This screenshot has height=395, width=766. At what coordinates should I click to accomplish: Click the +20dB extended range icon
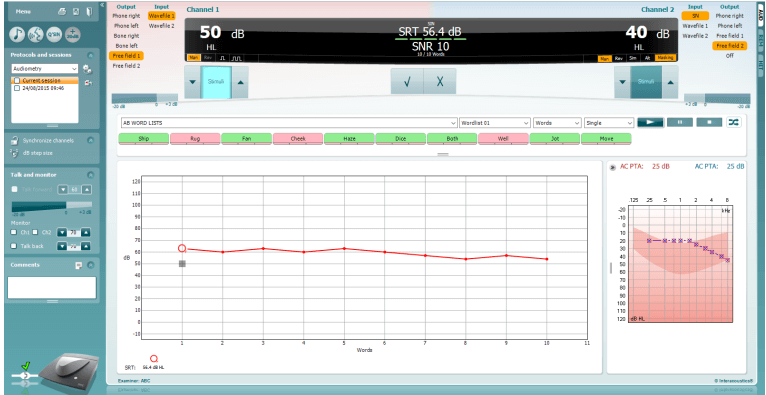(x=72, y=34)
